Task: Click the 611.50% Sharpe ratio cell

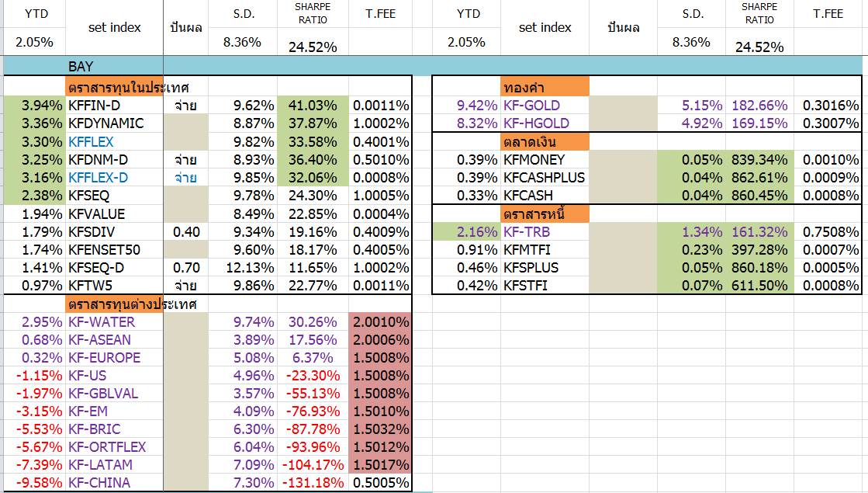Action: [x=759, y=285]
